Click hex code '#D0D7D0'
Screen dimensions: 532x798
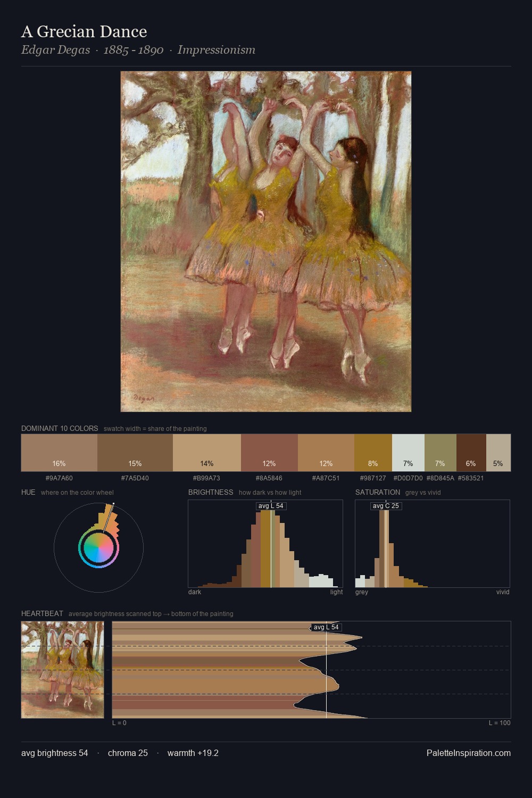tap(408, 478)
